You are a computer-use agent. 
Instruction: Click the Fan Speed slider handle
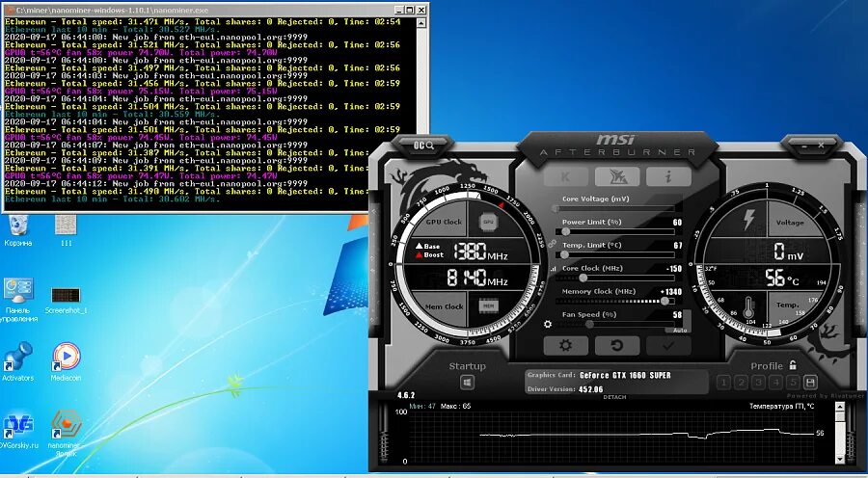(589, 324)
